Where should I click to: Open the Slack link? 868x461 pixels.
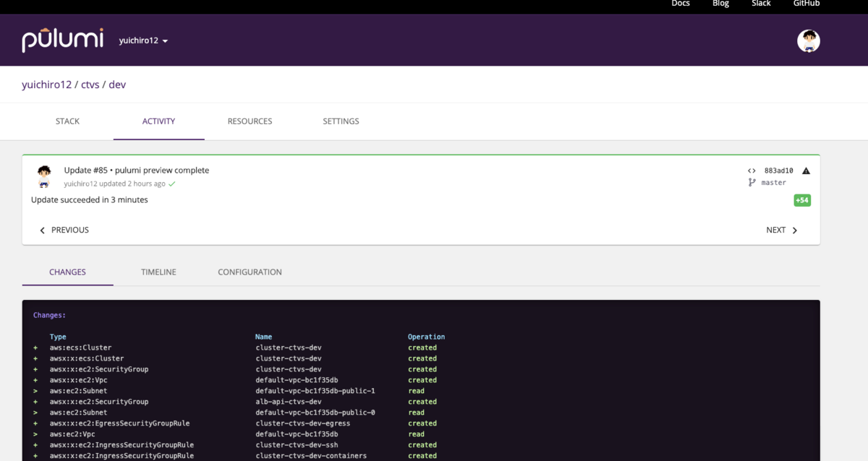pyautogui.click(x=761, y=4)
